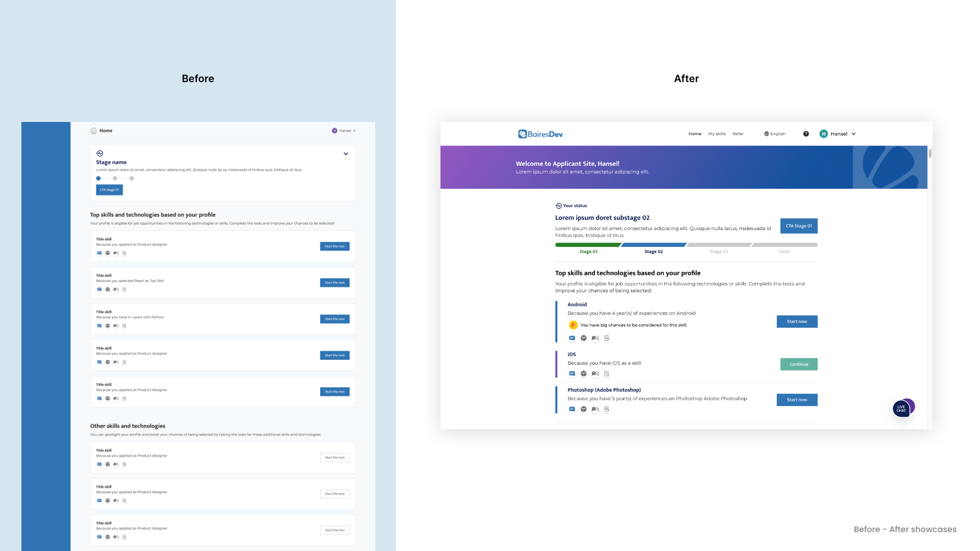Click the first blue stage dot in Before mockup
Viewport: 980px width, 551px height.
99,179
